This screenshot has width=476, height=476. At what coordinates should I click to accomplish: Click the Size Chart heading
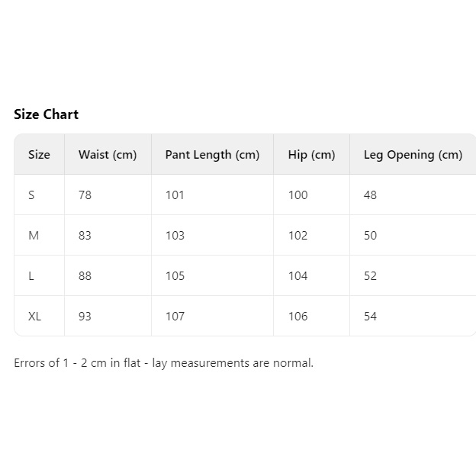[x=46, y=114]
